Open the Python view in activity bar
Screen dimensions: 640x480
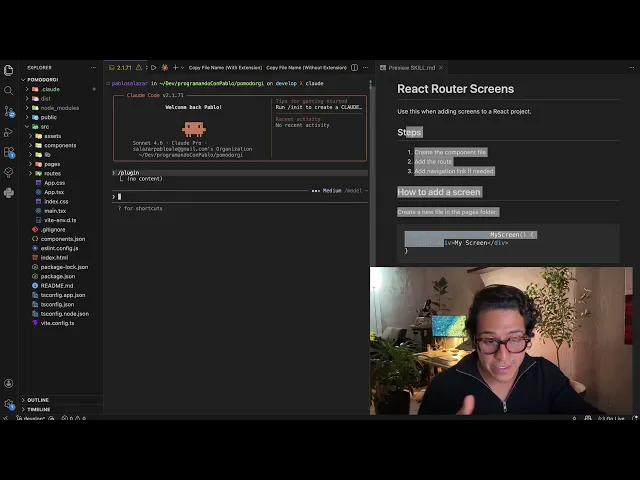coord(9,192)
